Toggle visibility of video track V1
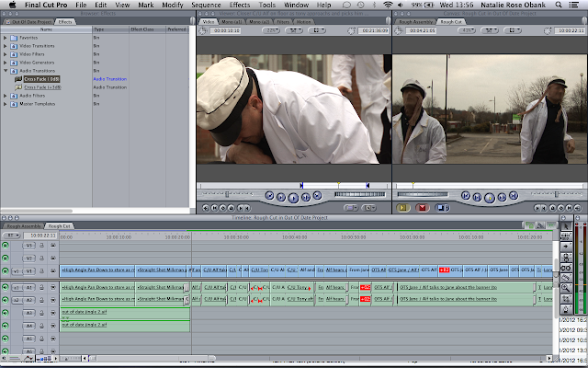Screen dimensions: 588x368 tap(6, 270)
